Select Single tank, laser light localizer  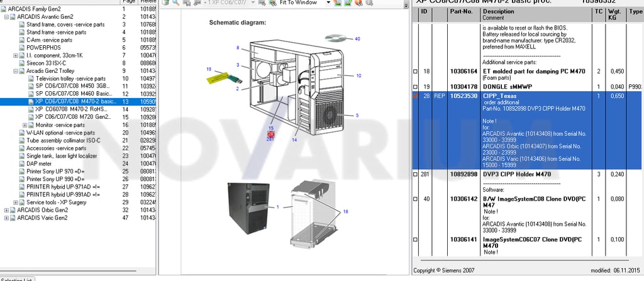pos(62,156)
